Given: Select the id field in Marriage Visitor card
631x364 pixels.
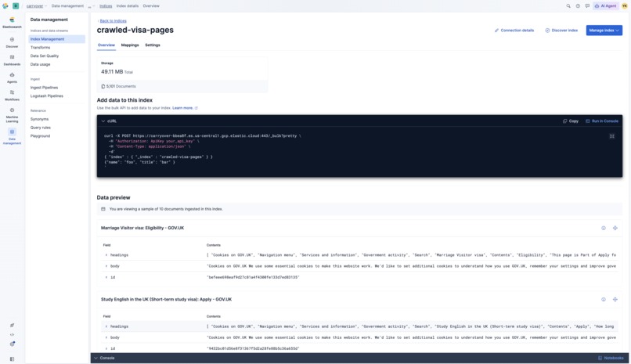Looking at the screenshot, I should click(113, 278).
